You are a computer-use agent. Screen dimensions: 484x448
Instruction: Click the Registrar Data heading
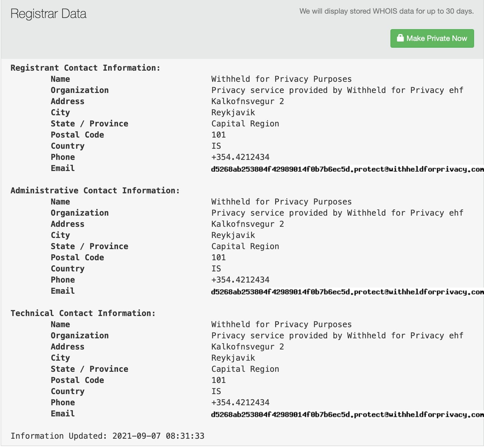(48, 14)
